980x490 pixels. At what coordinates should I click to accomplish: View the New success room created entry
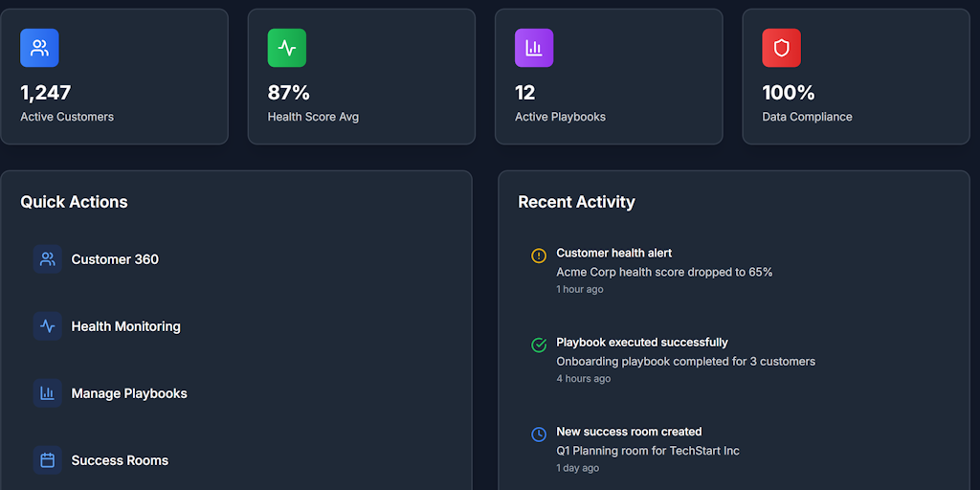point(734,450)
